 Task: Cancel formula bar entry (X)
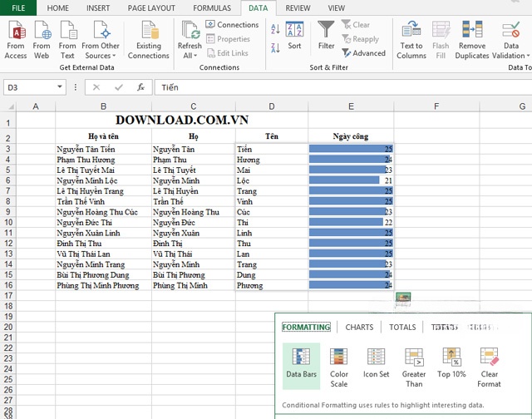[96, 87]
